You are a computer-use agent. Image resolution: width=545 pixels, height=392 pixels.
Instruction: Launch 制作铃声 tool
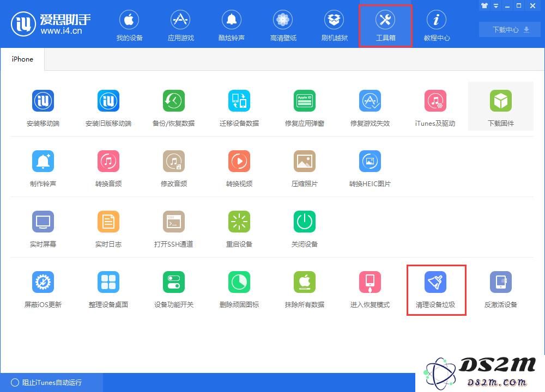point(43,168)
